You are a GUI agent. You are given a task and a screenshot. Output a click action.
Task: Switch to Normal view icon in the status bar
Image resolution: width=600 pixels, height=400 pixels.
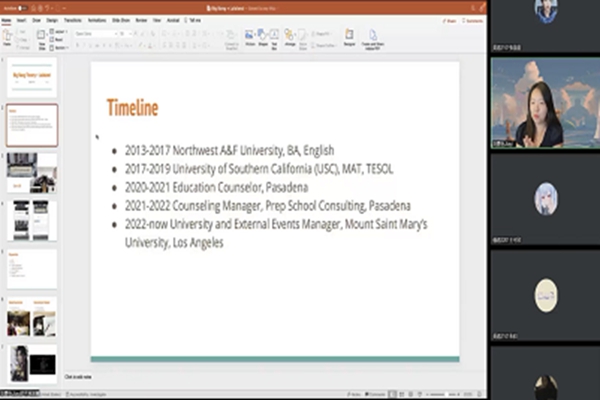click(x=393, y=394)
